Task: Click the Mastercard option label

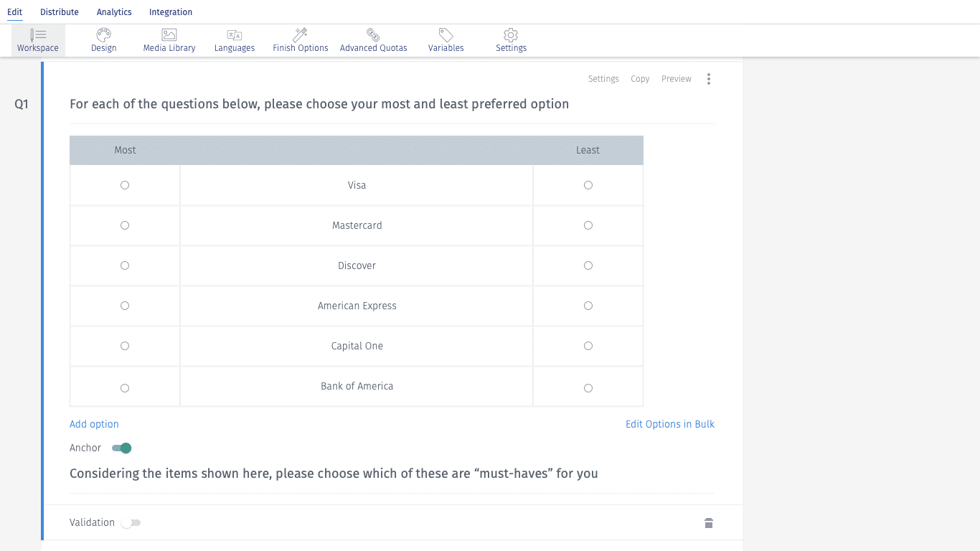Action: (357, 225)
